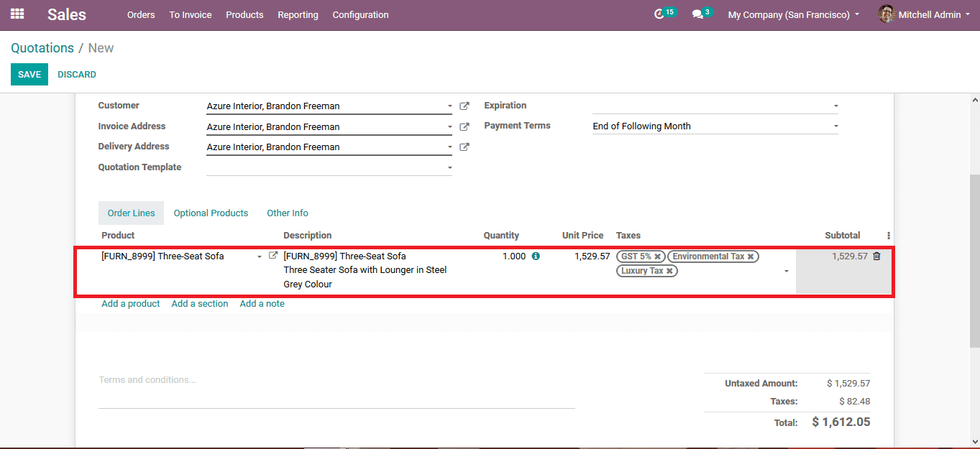
Task: Remove the Environmental Tax tag
Action: tap(751, 256)
